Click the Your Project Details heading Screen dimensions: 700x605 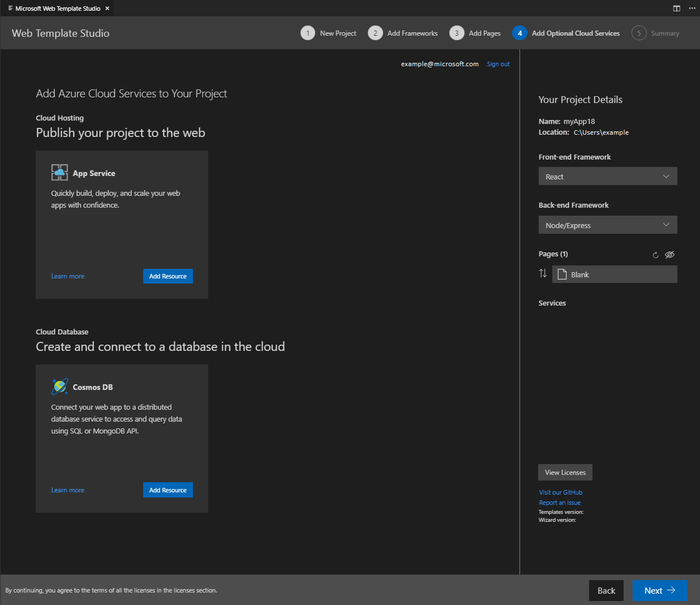pos(581,100)
